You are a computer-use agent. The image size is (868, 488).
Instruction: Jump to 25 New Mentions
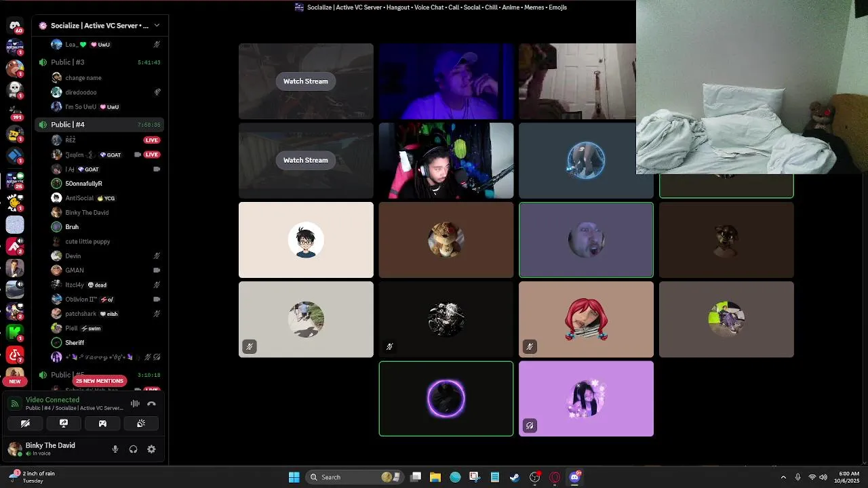coord(100,381)
